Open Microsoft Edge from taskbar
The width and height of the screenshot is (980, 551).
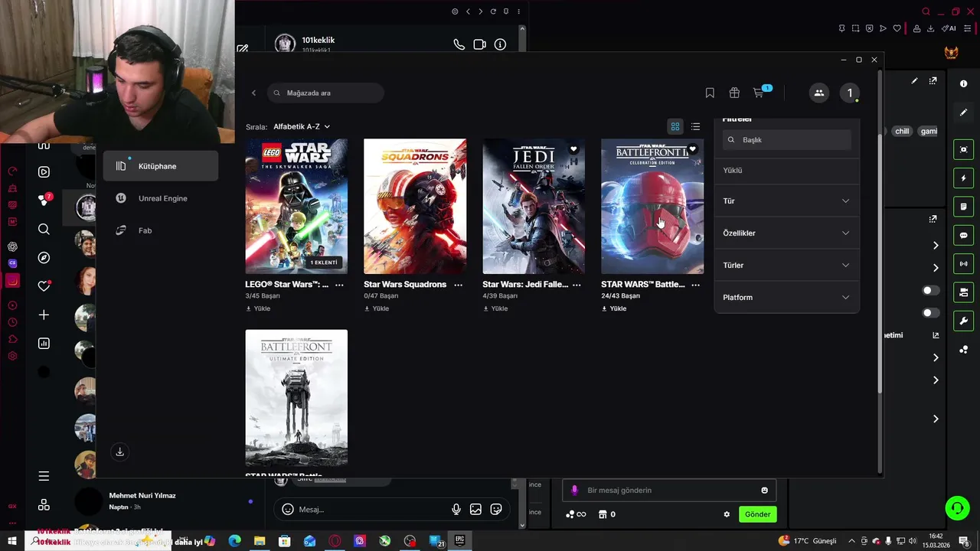click(x=234, y=541)
